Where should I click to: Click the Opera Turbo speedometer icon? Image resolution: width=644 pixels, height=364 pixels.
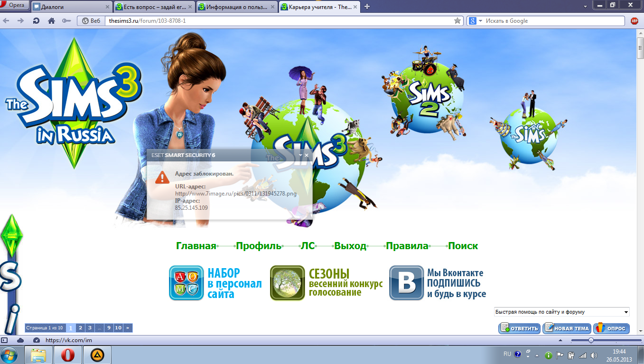point(36,340)
